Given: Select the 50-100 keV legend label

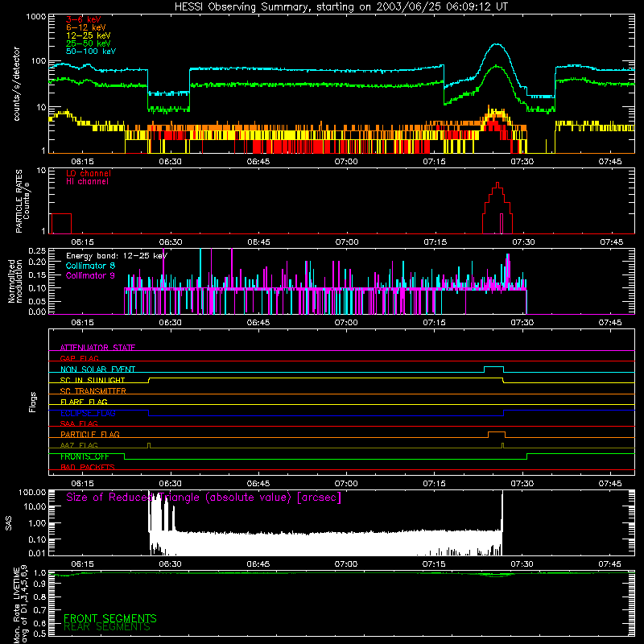Looking at the screenshot, I should coord(91,52).
